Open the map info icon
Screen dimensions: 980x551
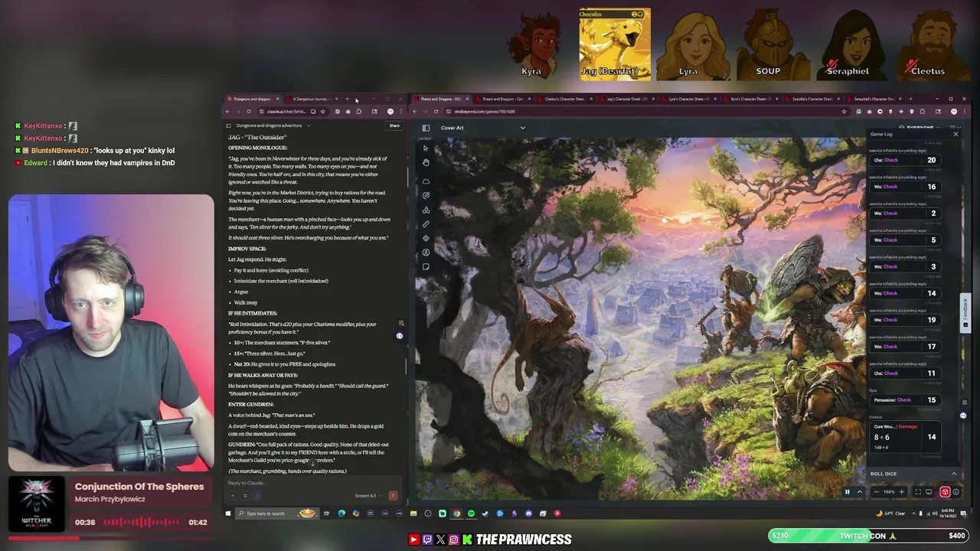coord(955,492)
